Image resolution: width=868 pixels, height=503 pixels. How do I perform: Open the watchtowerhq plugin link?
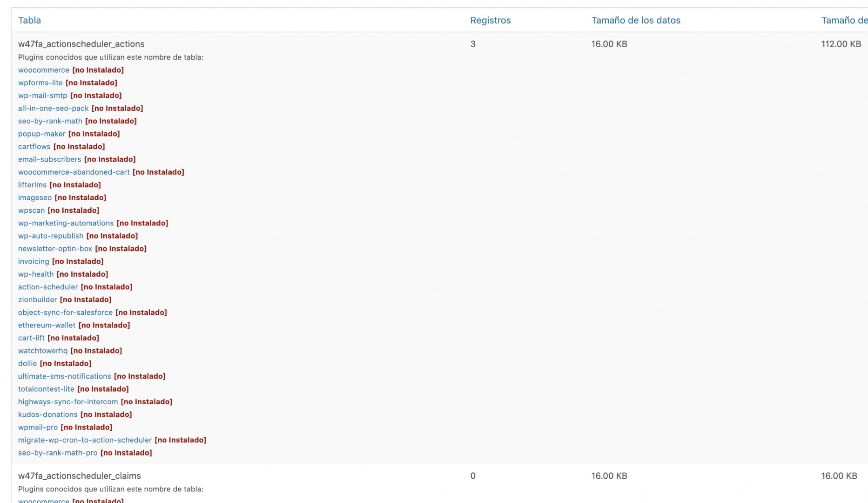coord(43,351)
